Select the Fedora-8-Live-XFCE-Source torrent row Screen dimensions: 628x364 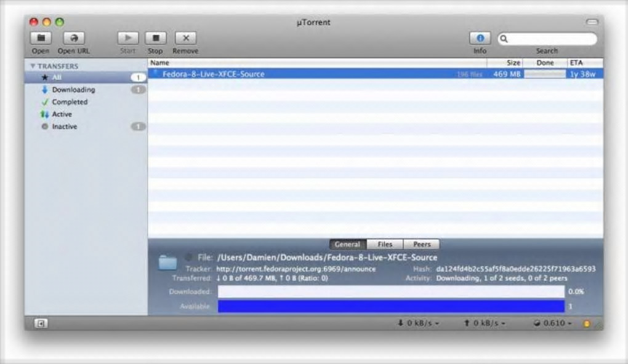tap(376, 74)
